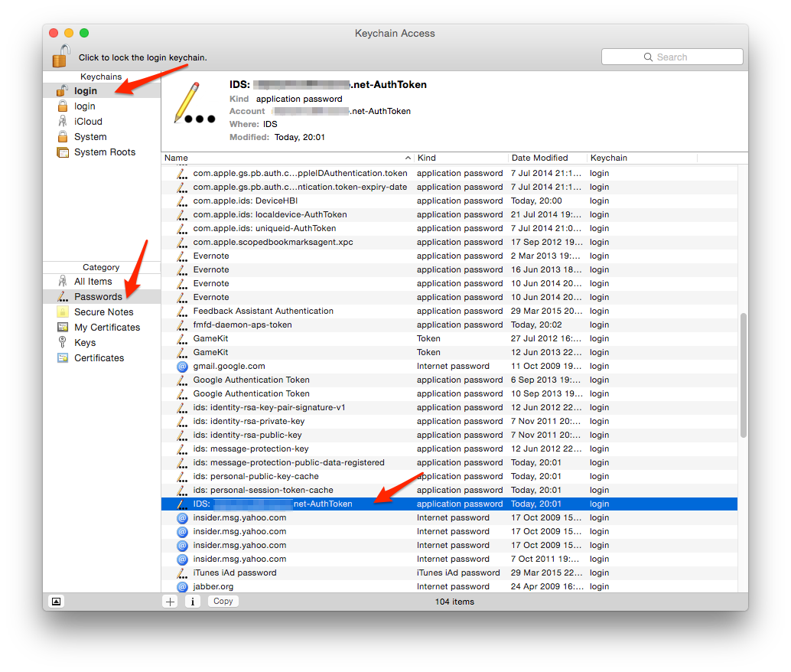Click the Keys category key icon
The image size is (791, 672).
point(63,342)
